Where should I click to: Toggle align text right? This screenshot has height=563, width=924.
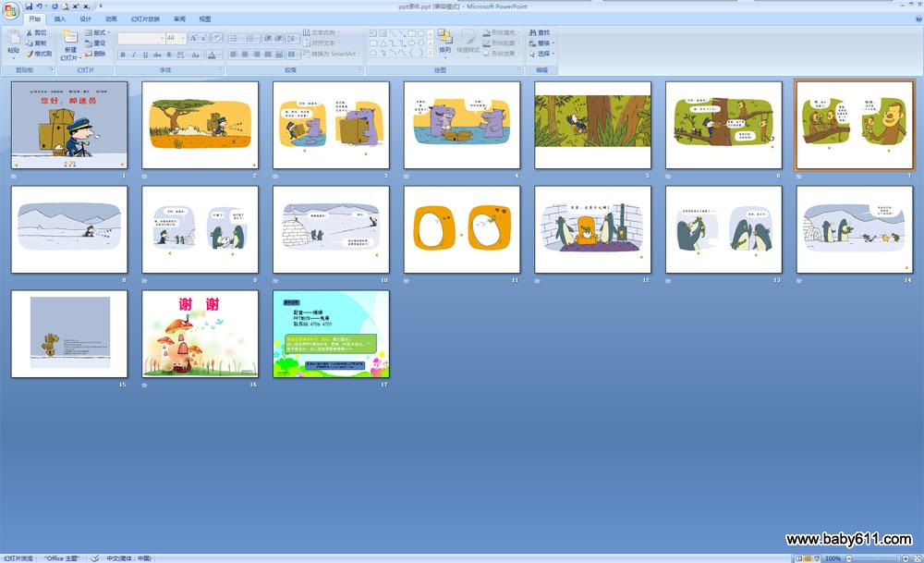pos(256,55)
